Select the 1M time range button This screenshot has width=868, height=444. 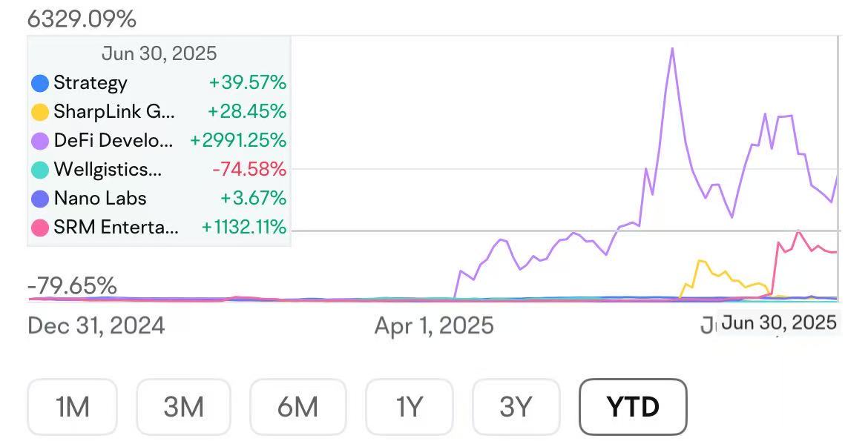point(72,406)
